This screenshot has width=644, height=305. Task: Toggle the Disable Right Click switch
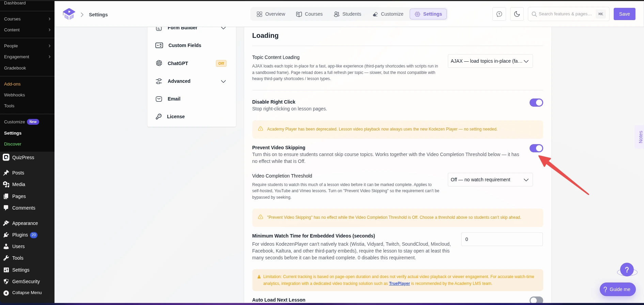(536, 103)
